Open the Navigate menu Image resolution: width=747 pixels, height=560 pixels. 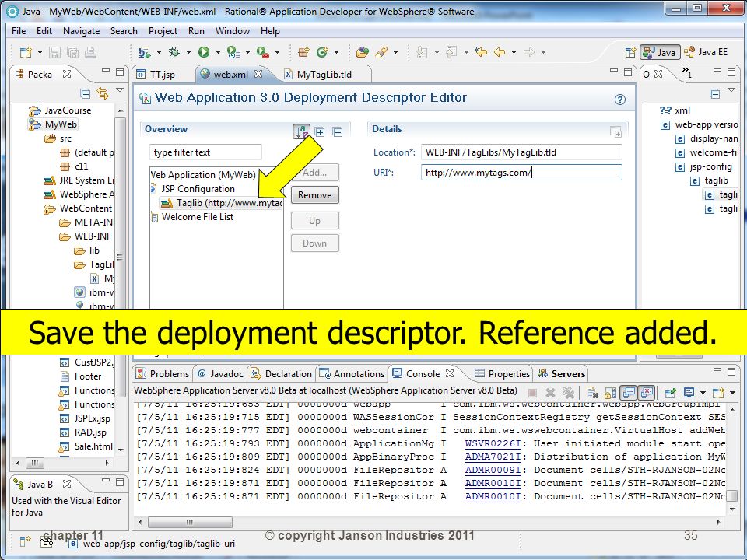82,31
